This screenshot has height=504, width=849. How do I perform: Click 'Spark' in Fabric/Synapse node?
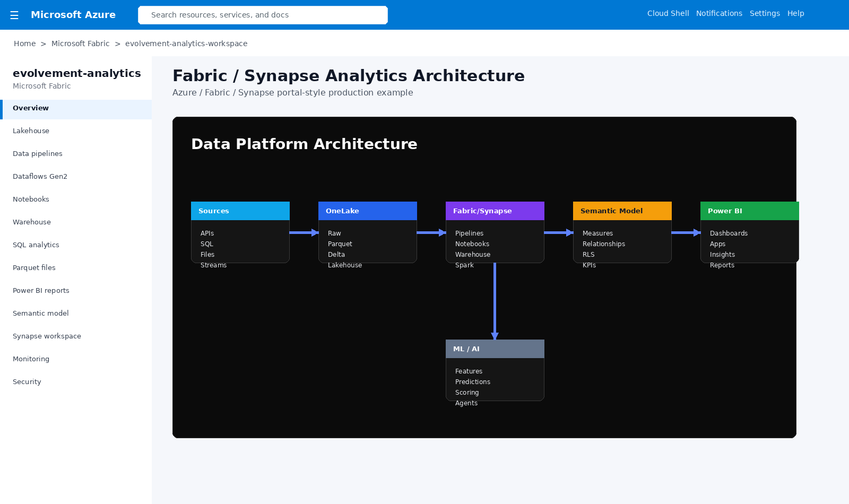[464, 265]
